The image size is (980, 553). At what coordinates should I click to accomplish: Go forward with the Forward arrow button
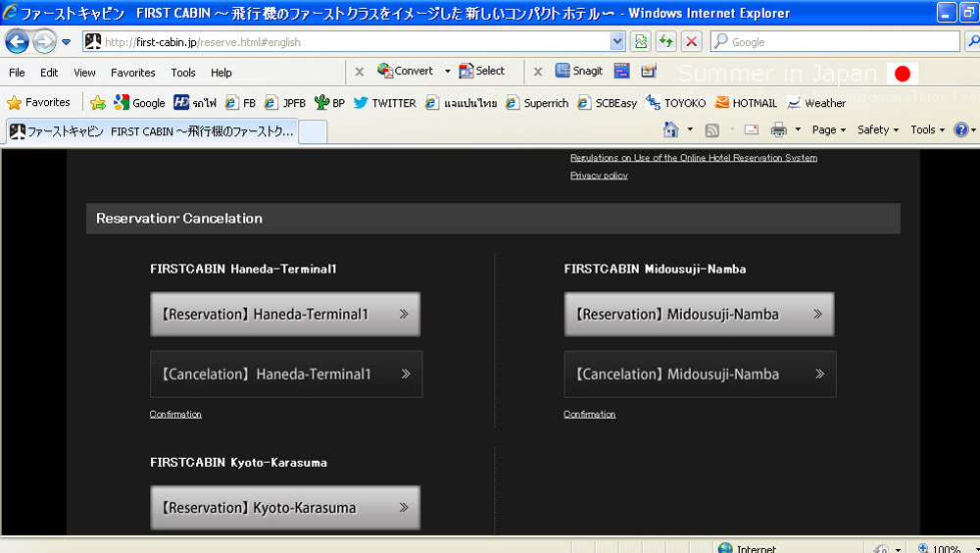(x=44, y=42)
